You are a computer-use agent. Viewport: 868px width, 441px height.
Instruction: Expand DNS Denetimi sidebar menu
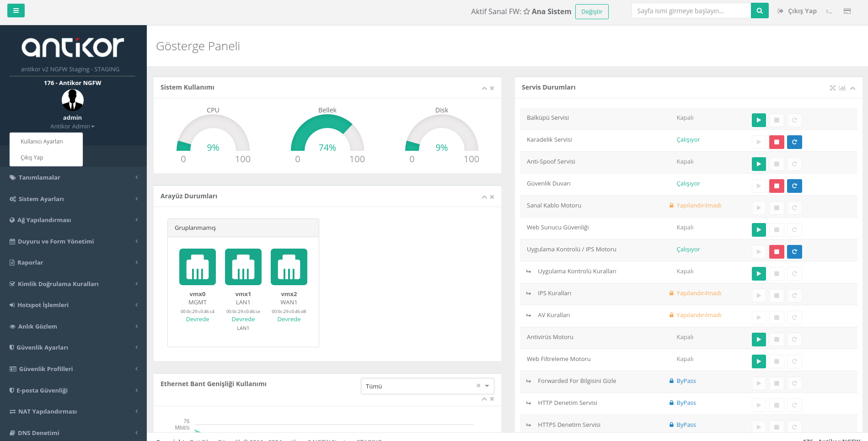pos(73,433)
